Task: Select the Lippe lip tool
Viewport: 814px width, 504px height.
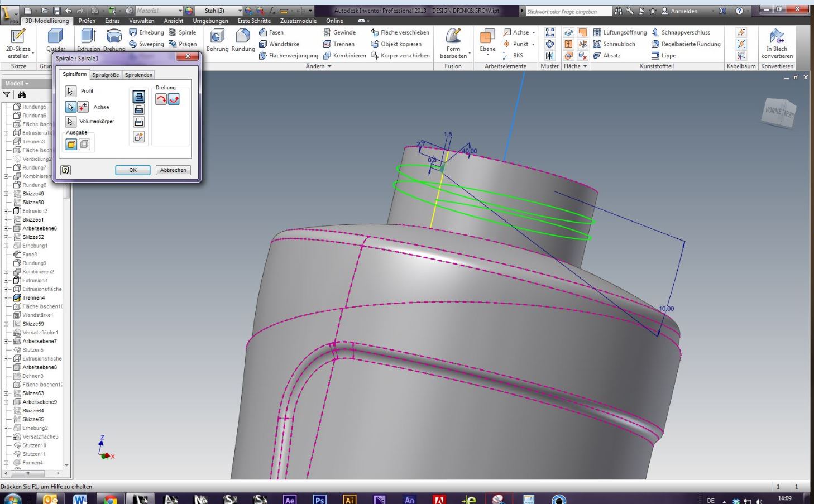Action: tap(663, 56)
